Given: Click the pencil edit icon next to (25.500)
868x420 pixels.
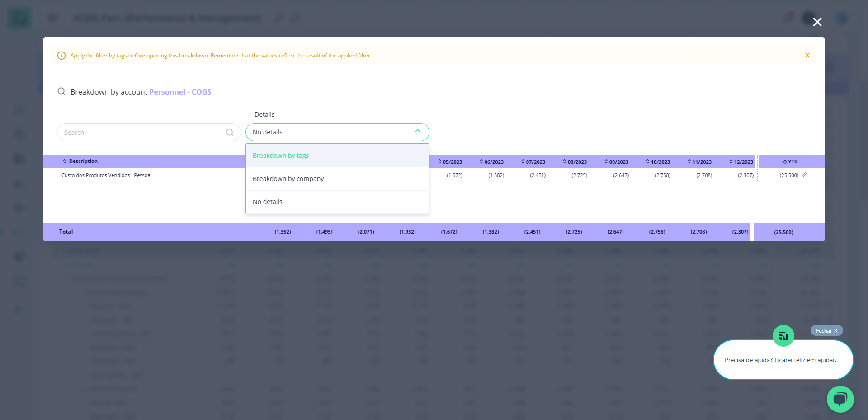Looking at the screenshot, I should [x=804, y=175].
